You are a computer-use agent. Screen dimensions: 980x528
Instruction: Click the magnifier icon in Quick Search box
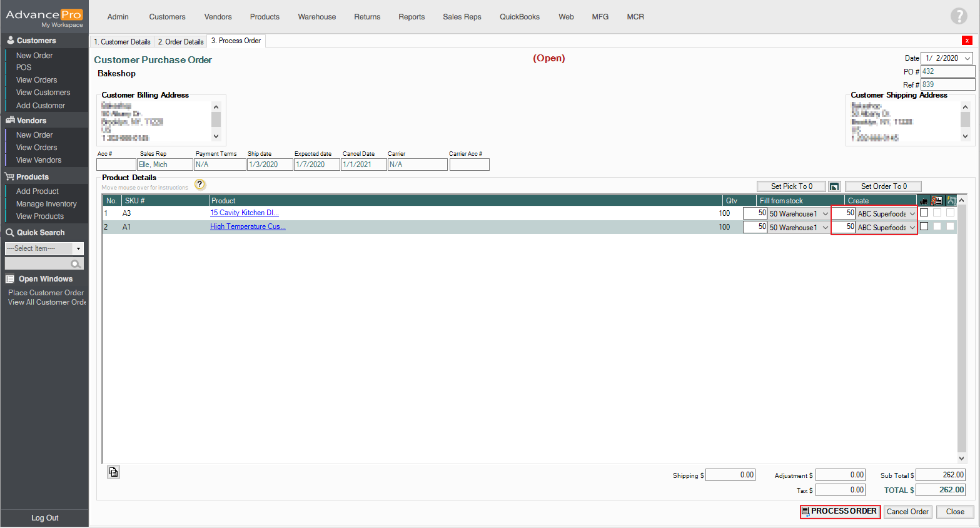76,264
